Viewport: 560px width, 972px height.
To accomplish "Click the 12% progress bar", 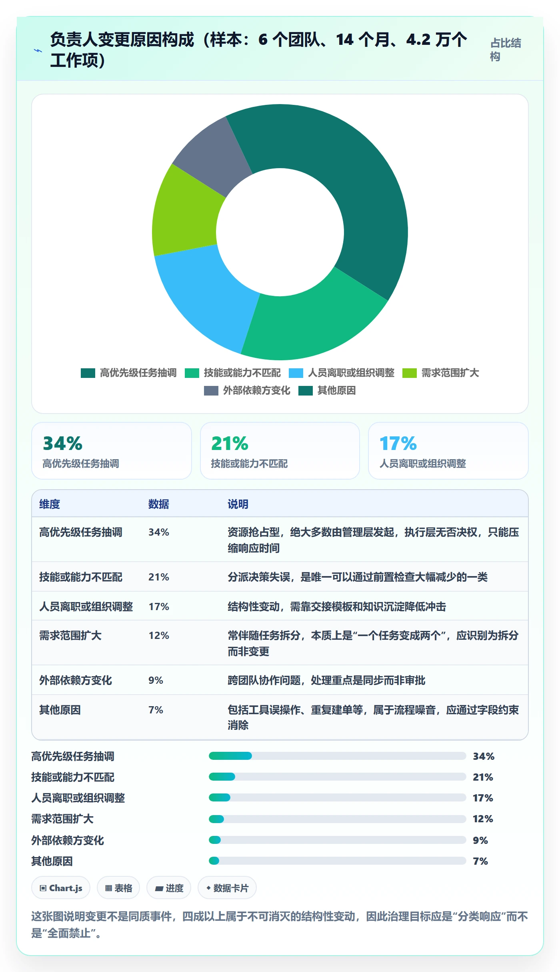I will click(x=338, y=819).
